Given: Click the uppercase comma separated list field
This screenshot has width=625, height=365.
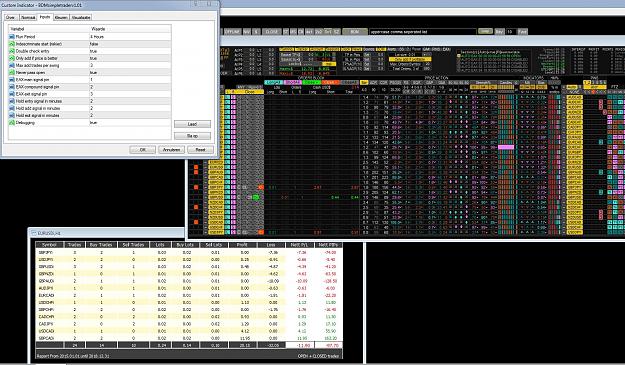Looking at the screenshot, I should coord(423,31).
